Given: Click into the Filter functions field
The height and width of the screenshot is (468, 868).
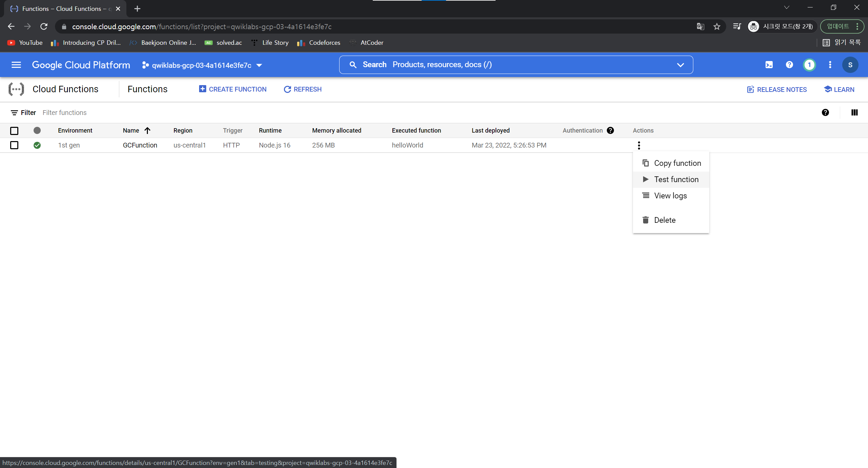Looking at the screenshot, I should [204, 113].
